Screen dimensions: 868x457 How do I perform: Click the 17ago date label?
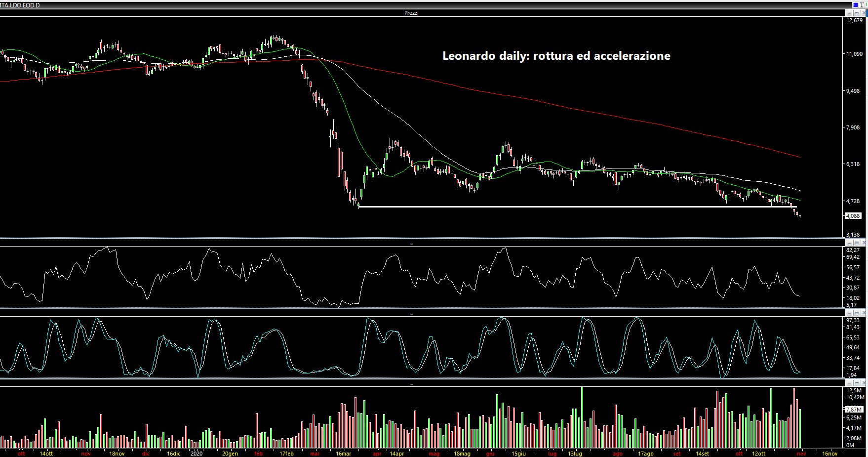pyautogui.click(x=645, y=453)
